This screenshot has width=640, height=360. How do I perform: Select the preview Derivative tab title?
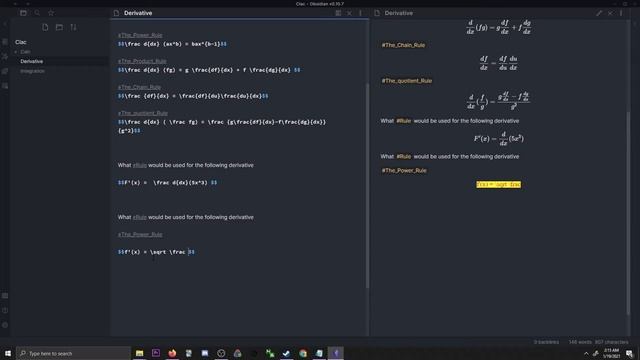pyautogui.click(x=398, y=13)
